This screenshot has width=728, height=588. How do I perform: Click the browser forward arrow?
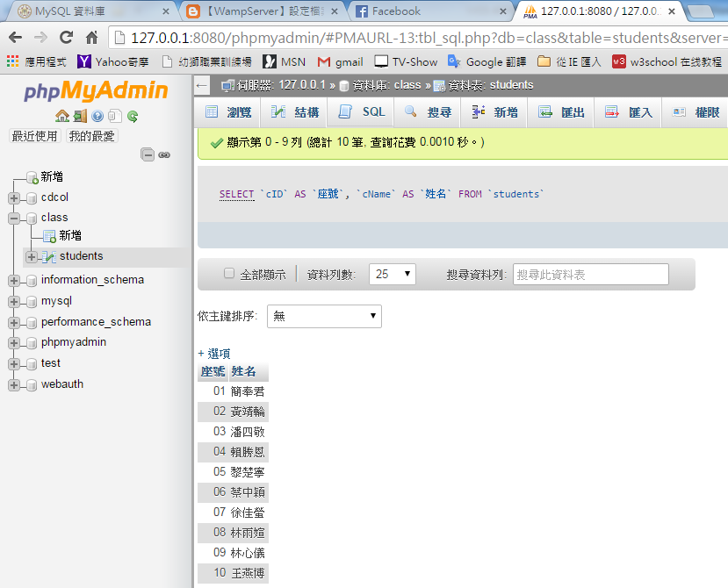pyautogui.click(x=41, y=37)
